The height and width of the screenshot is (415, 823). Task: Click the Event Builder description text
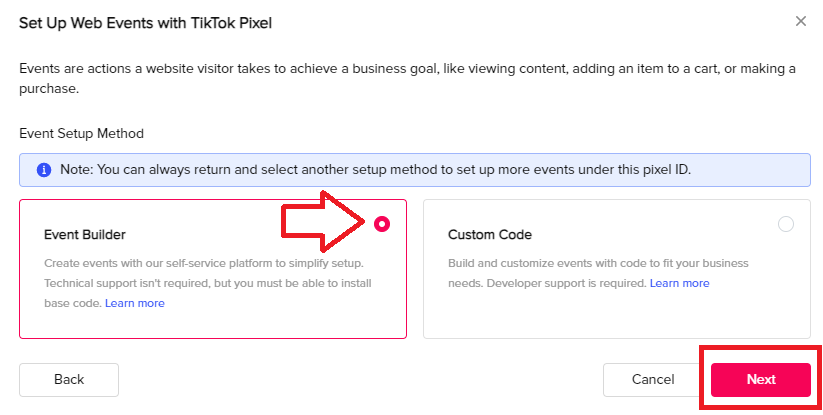click(x=208, y=283)
